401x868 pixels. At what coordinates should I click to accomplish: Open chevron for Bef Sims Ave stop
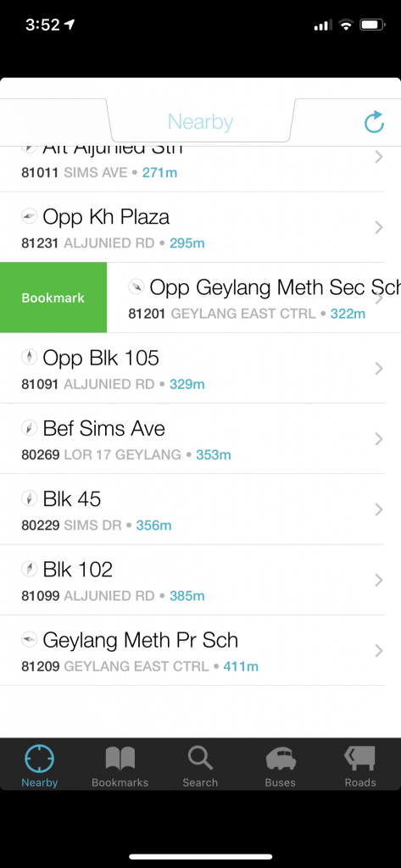[x=379, y=439]
